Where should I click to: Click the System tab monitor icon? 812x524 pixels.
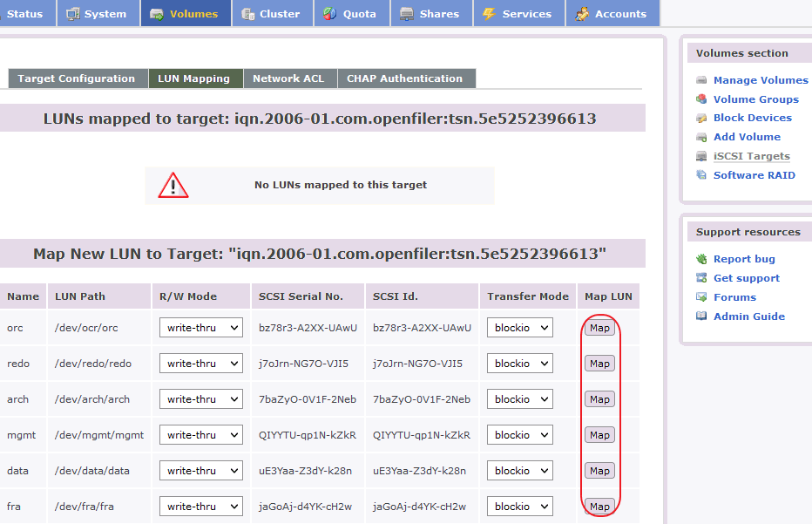[73, 14]
